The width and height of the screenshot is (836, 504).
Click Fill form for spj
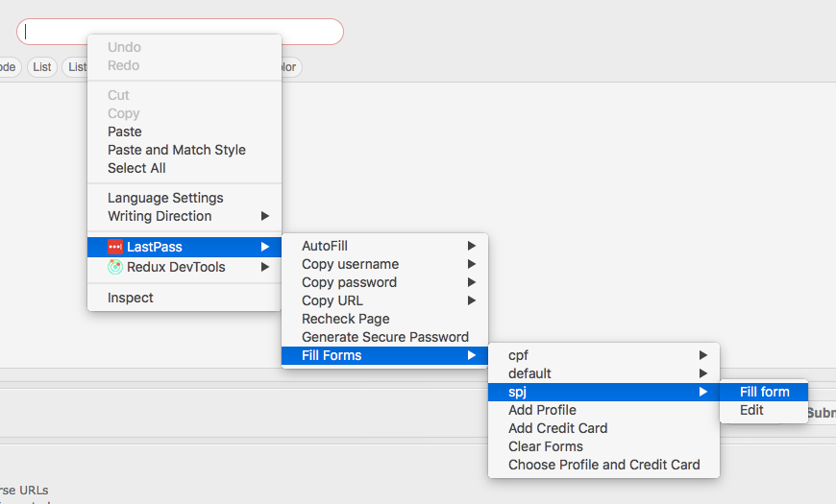click(764, 392)
